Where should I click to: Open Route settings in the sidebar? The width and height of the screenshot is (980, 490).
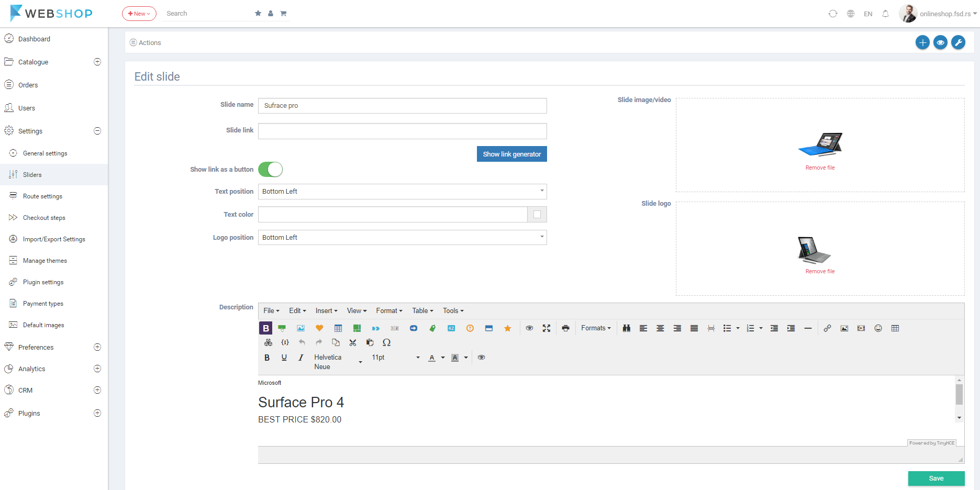pyautogui.click(x=42, y=196)
